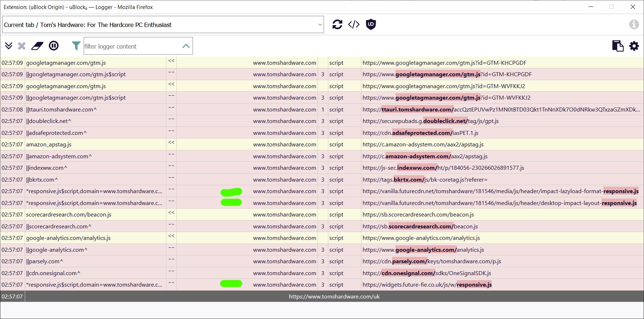The height and width of the screenshot is (319, 644).
Task: Reload the tab content with refresh icon
Action: (337, 24)
